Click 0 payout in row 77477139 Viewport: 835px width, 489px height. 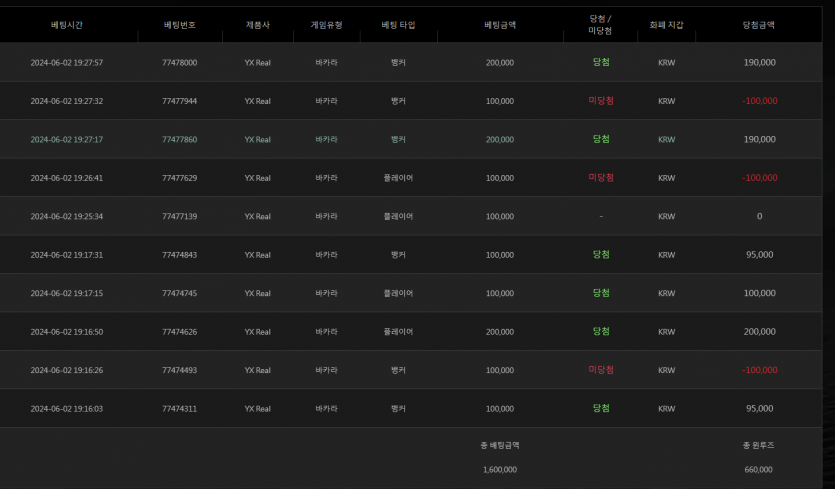click(759, 216)
